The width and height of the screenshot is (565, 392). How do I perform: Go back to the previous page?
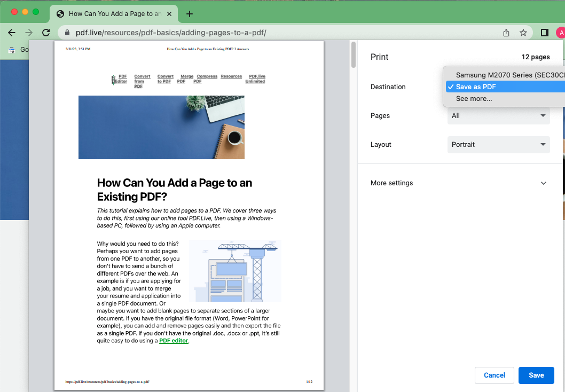12,33
